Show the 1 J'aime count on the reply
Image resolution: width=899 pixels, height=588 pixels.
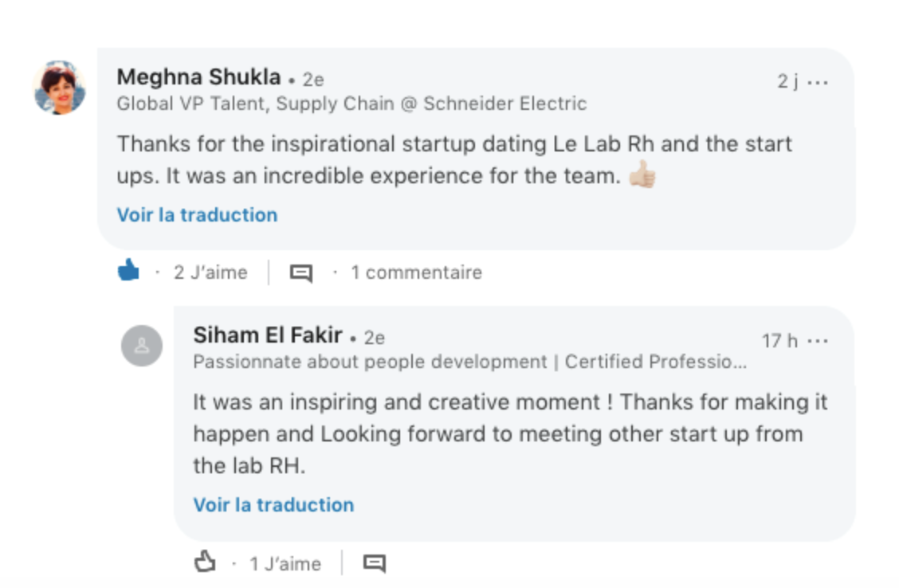(285, 563)
